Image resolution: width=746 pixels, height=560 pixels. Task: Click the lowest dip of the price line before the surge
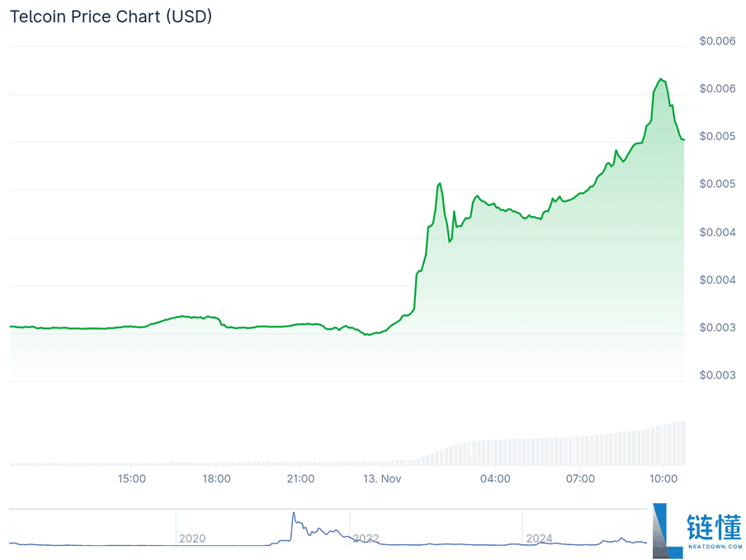[368, 335]
